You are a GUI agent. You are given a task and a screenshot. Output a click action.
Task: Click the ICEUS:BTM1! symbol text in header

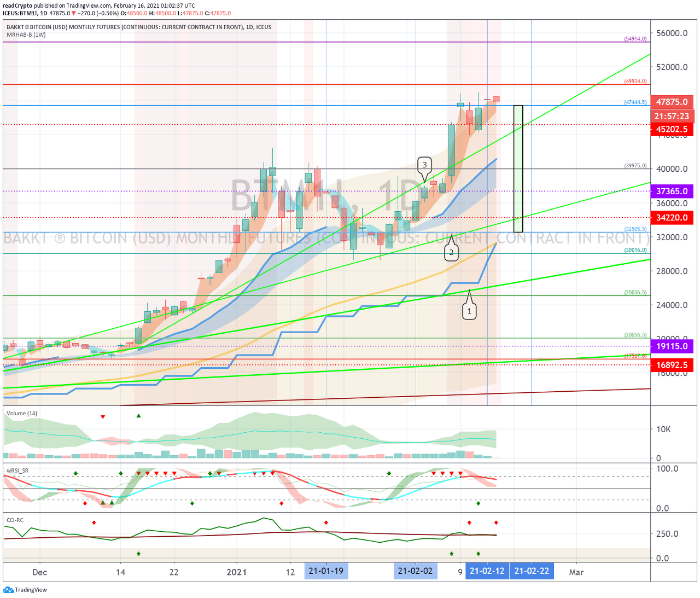20,13
